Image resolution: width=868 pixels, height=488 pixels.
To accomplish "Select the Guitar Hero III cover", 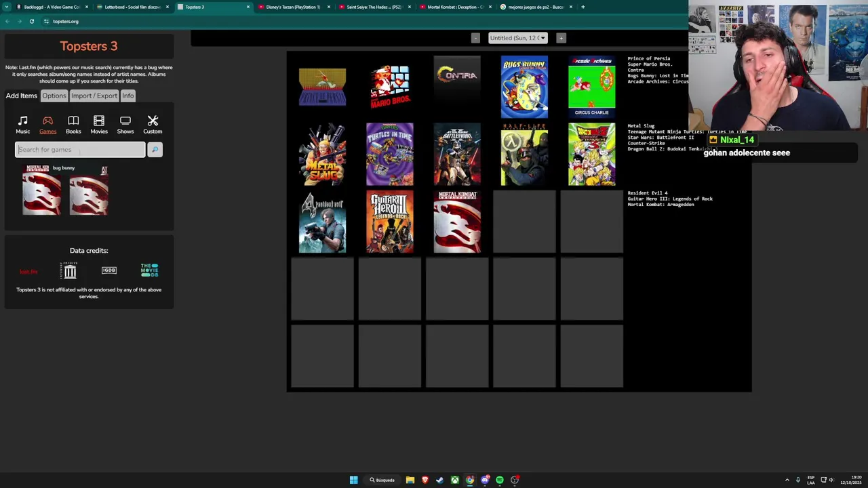I will 390,222.
